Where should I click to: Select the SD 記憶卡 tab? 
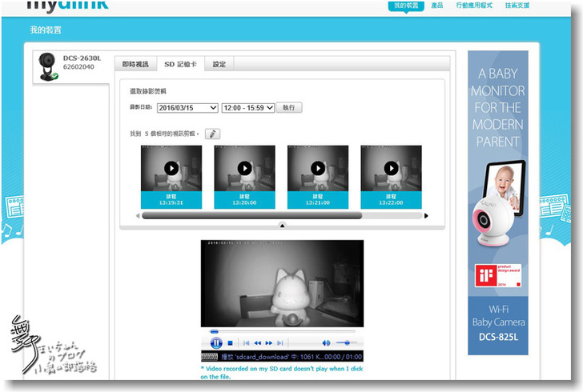click(x=180, y=64)
